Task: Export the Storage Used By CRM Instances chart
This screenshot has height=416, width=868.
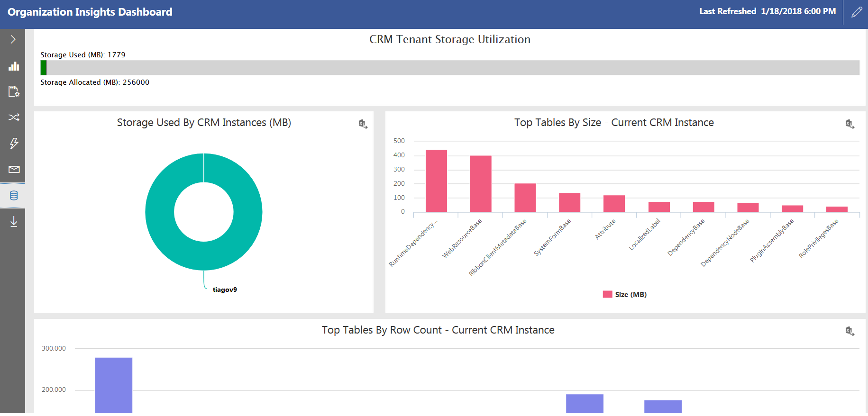Action: [x=363, y=124]
